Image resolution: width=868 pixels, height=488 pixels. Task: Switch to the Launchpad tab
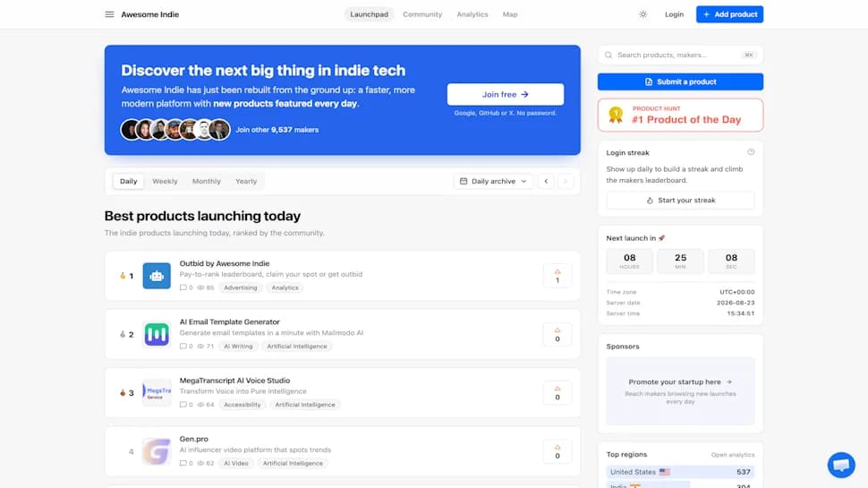[x=369, y=14]
